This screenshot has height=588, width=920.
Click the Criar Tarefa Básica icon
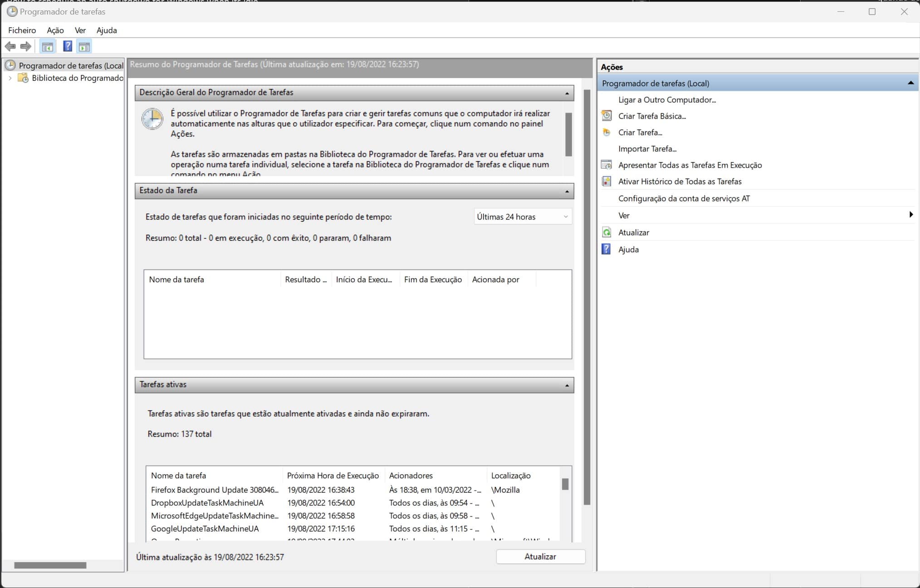[607, 116]
